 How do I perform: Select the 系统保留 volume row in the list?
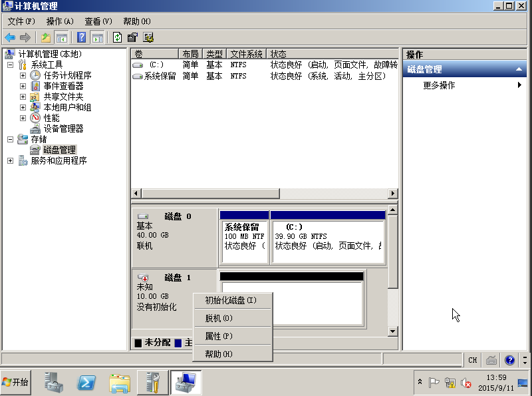click(x=265, y=76)
